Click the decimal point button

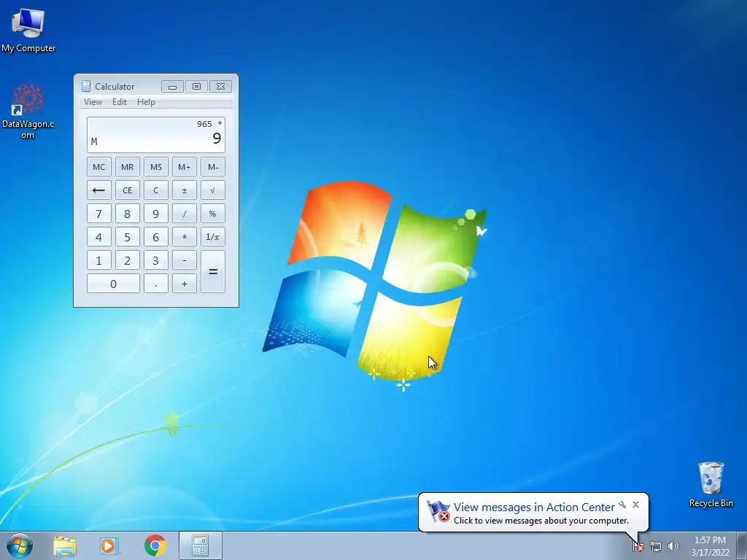(x=156, y=284)
